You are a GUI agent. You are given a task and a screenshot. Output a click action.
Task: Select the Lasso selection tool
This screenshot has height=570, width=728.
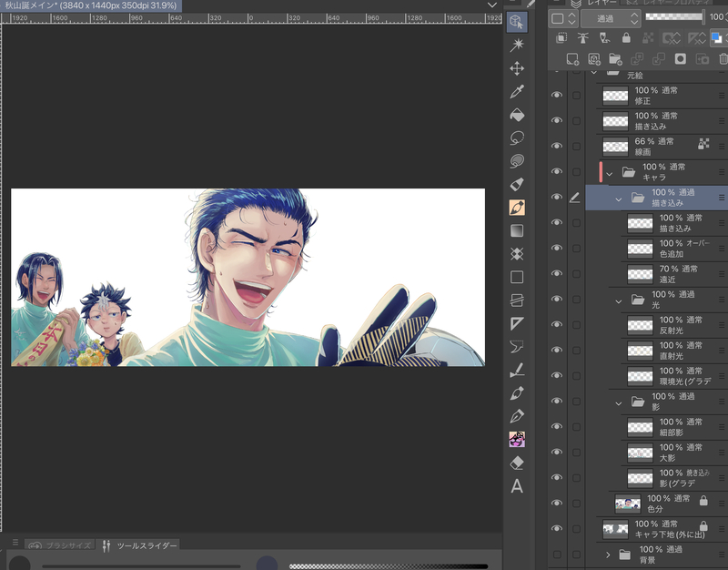coord(517,138)
